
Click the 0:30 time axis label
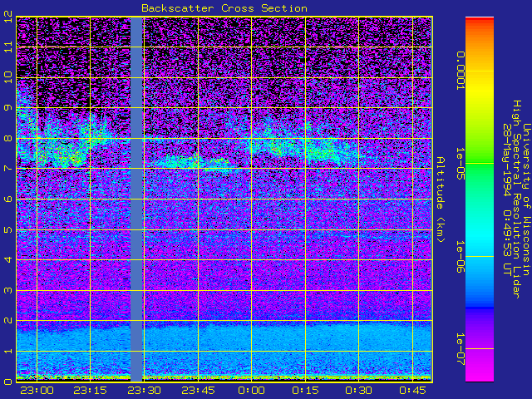pyautogui.click(x=359, y=391)
